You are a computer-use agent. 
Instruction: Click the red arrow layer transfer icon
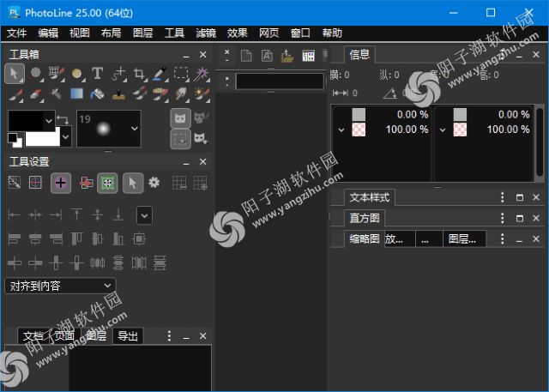(86, 183)
